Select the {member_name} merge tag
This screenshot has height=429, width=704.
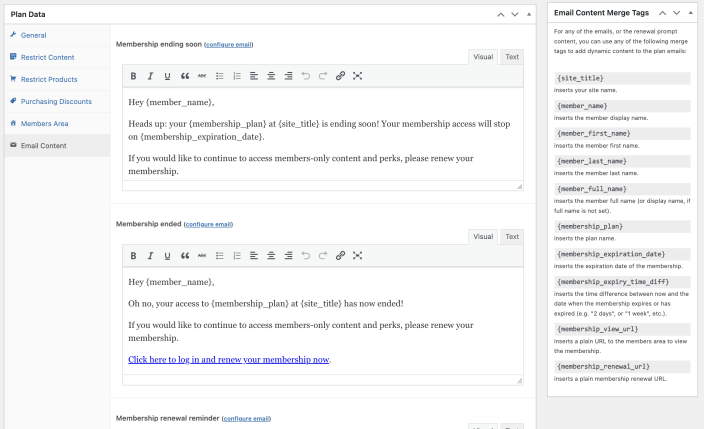click(622, 106)
